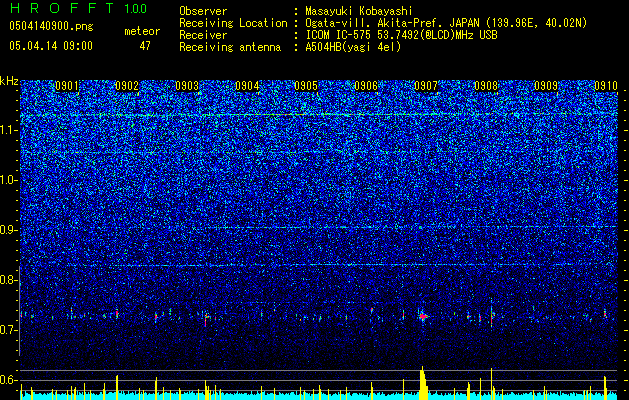Click the HROFFT 1.0.0 title text
This screenshot has height=400, width=629.
[x=79, y=8]
